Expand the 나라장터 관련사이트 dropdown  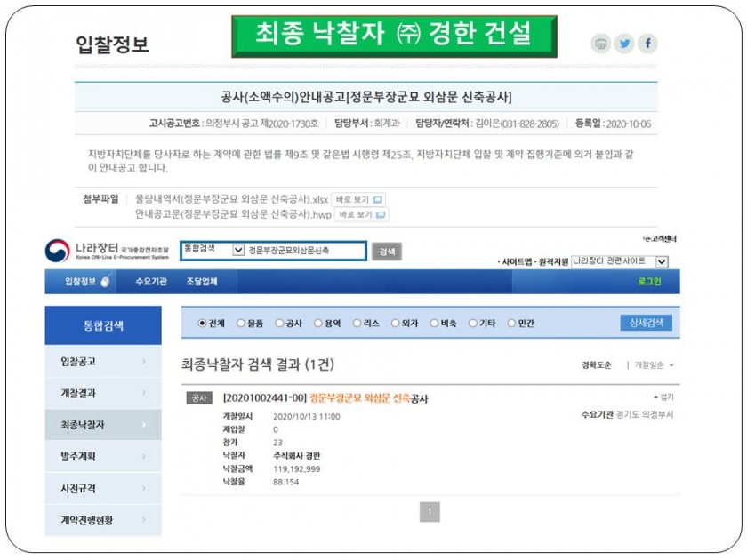619,261
